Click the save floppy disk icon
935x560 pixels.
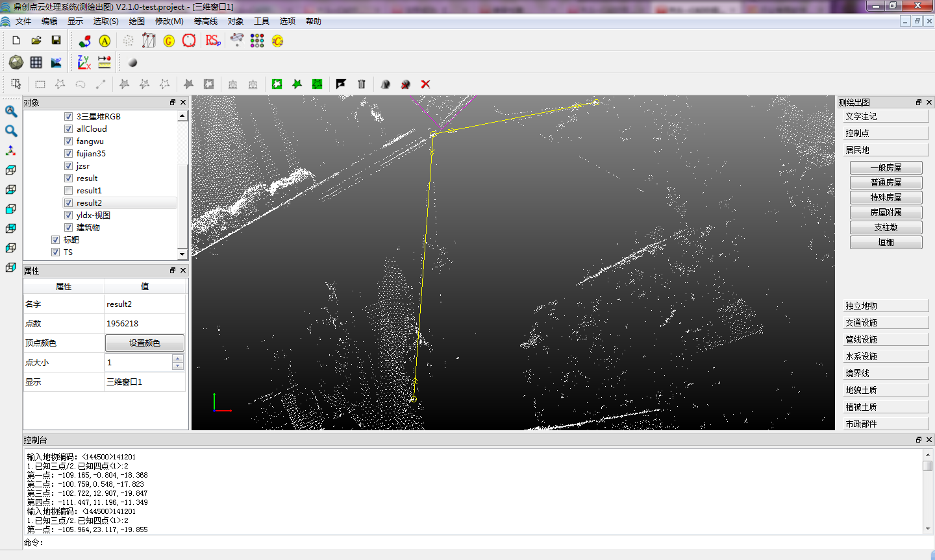56,40
